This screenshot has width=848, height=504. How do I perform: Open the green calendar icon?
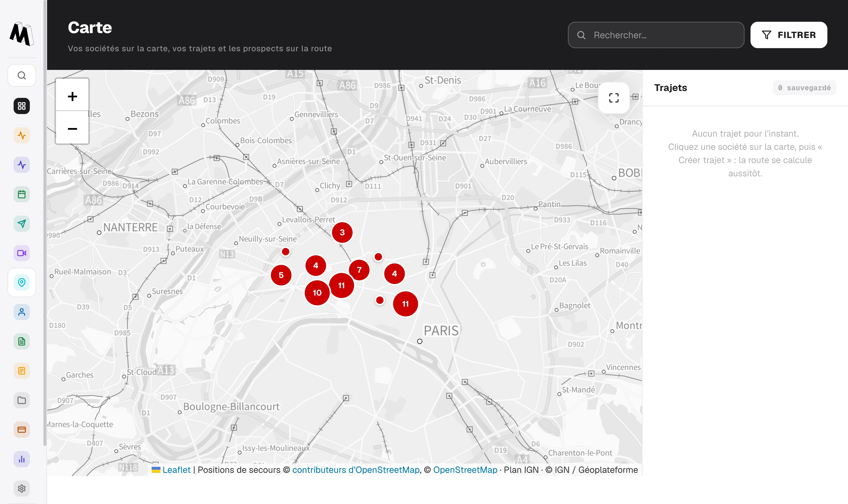(x=22, y=194)
